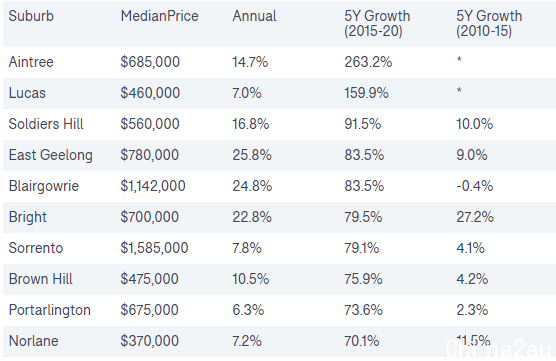556x361 pixels.
Task: Select the Soldiers Hill row name
Action: 46,124
